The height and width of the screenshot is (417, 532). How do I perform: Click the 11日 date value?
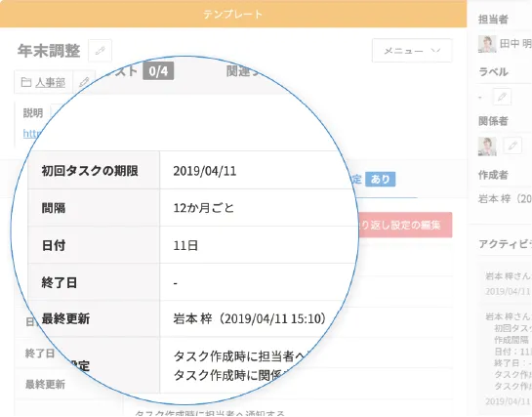pyautogui.click(x=185, y=245)
